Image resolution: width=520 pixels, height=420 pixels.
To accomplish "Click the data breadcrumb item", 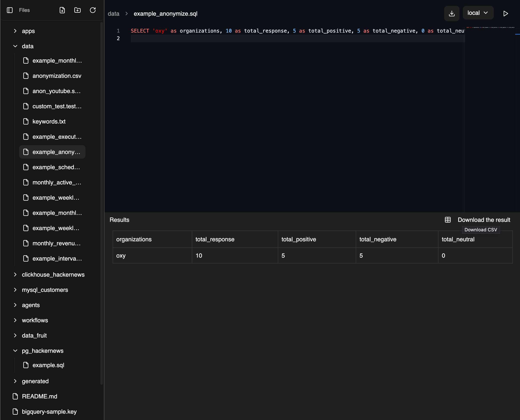I will [x=113, y=14].
